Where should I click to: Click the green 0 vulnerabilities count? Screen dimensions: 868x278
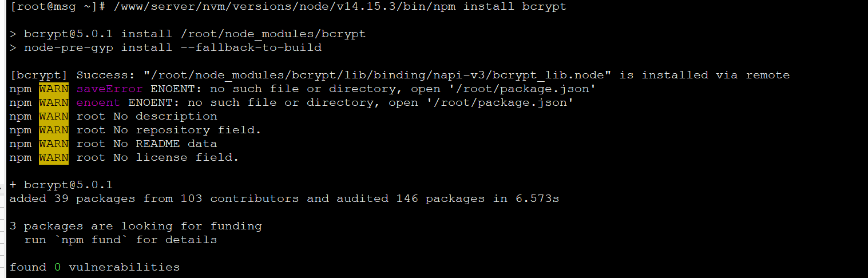pyautogui.click(x=57, y=267)
